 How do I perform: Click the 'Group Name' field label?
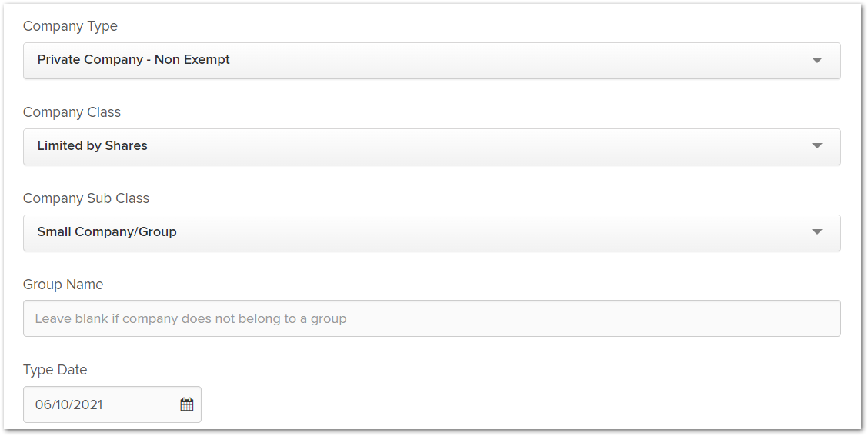(63, 285)
